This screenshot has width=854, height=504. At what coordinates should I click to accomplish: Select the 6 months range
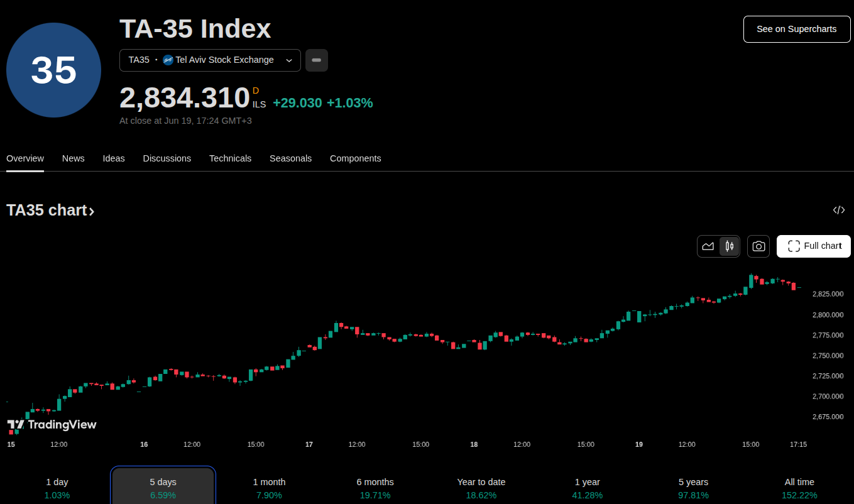tap(375, 488)
